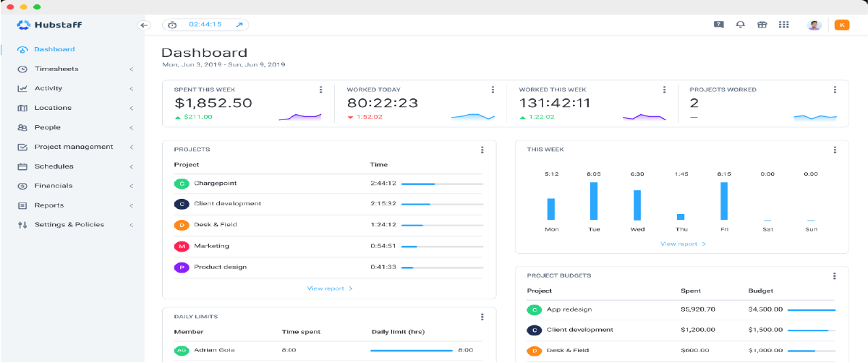Viewport: 868px width, 363px height.
Task: Click View report under This Week chart
Action: pos(683,244)
